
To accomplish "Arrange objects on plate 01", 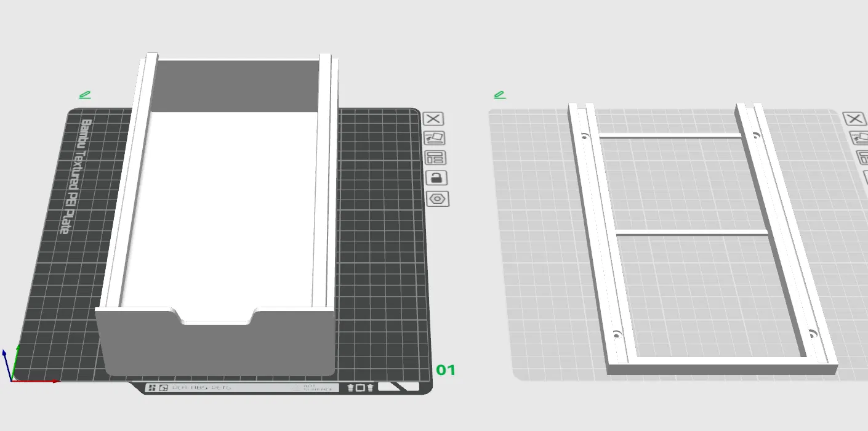I will 435,158.
